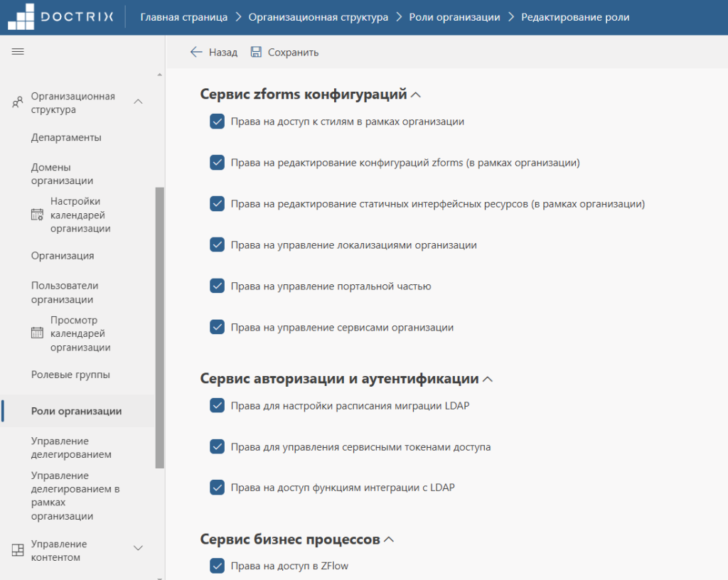The image size is (728, 580).
Task: Click the Назад button label
Action: tap(223, 53)
